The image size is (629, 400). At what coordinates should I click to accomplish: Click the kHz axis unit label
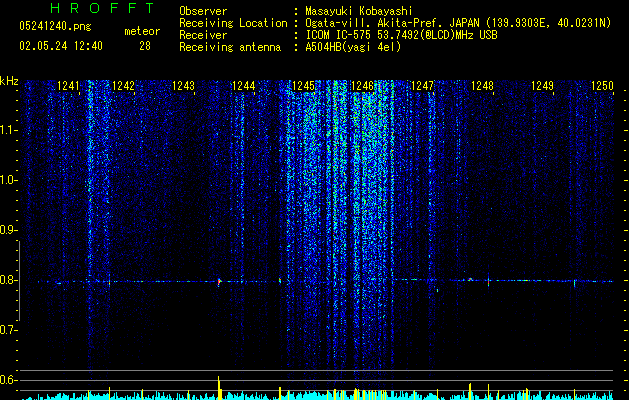(x=9, y=81)
